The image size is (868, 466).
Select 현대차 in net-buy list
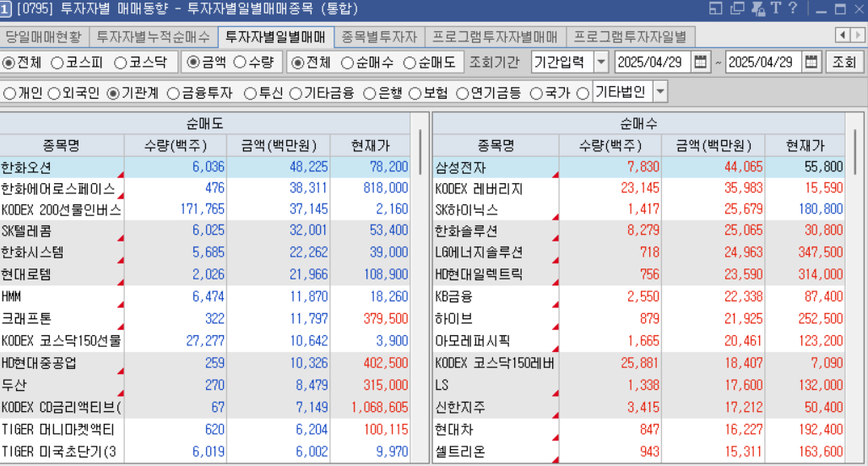pyautogui.click(x=639, y=430)
